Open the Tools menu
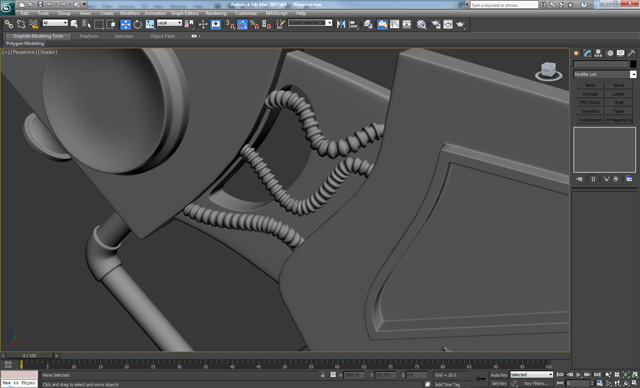The image size is (640, 388). click(x=43, y=13)
